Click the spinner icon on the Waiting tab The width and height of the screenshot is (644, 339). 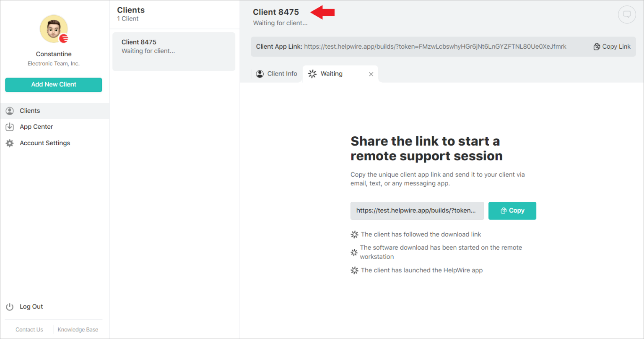(312, 73)
